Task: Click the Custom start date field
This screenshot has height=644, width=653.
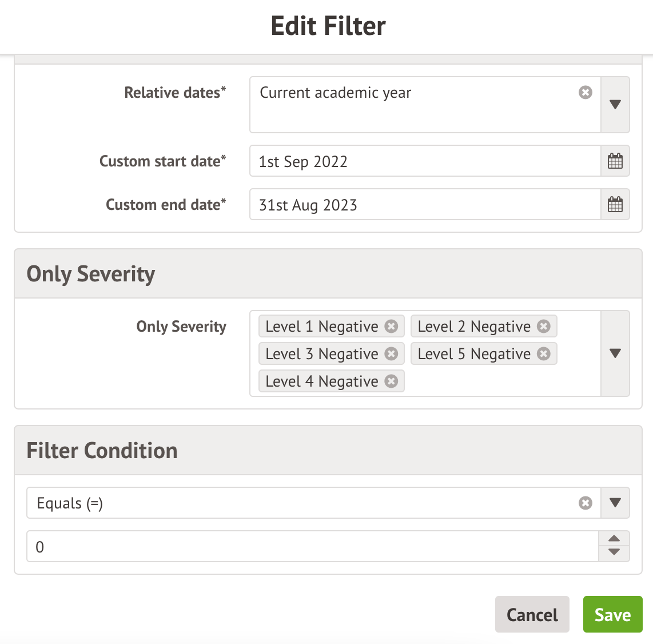Action: (x=424, y=161)
